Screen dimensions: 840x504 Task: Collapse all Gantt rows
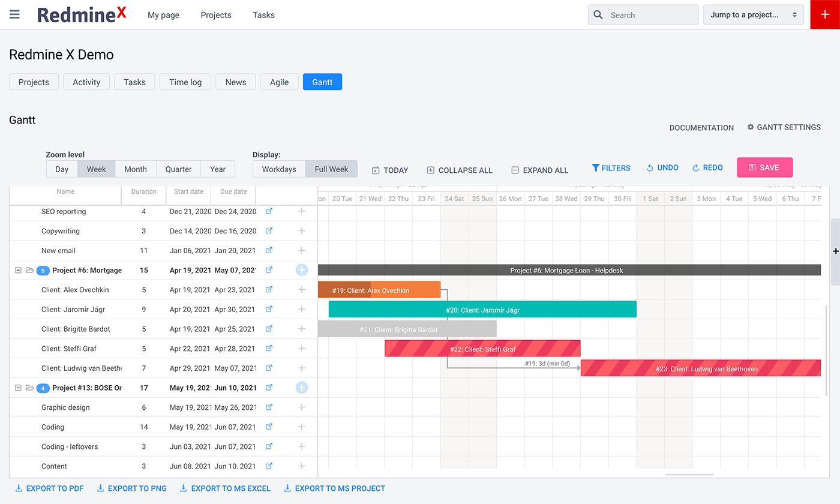pos(460,170)
